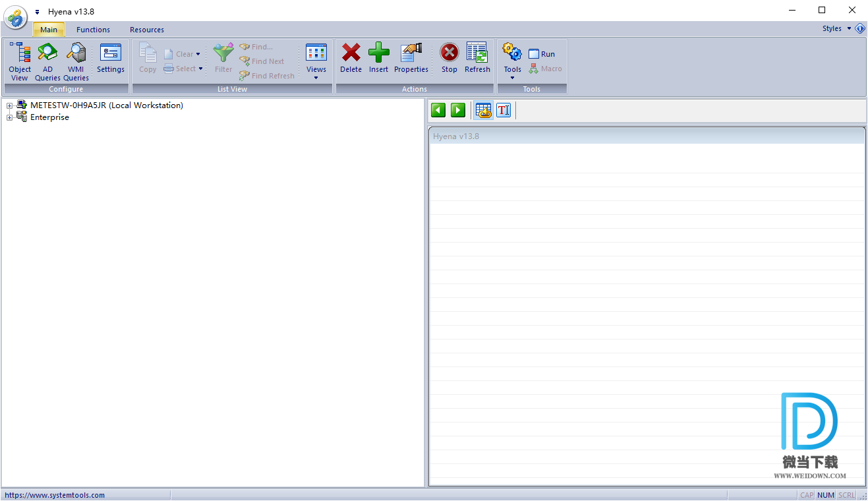Open the Clear dropdown
This screenshot has height=501, width=868.
pos(182,54)
